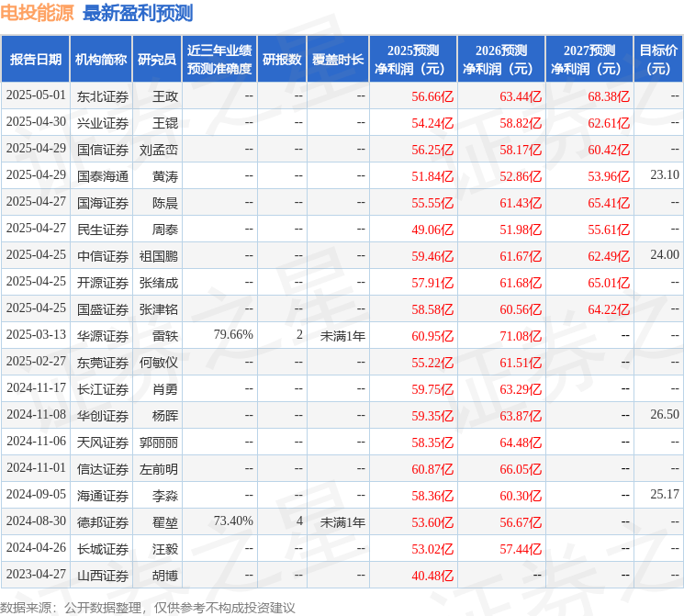Select the 2027预测净利润 column header
Image resolution: width=684 pixels, height=616 pixels.
(x=589, y=60)
